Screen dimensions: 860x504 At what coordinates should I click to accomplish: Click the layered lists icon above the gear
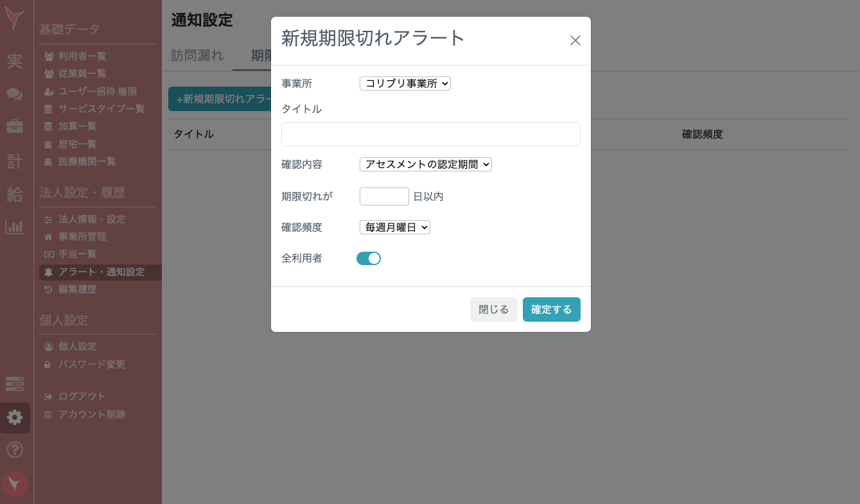tap(15, 383)
